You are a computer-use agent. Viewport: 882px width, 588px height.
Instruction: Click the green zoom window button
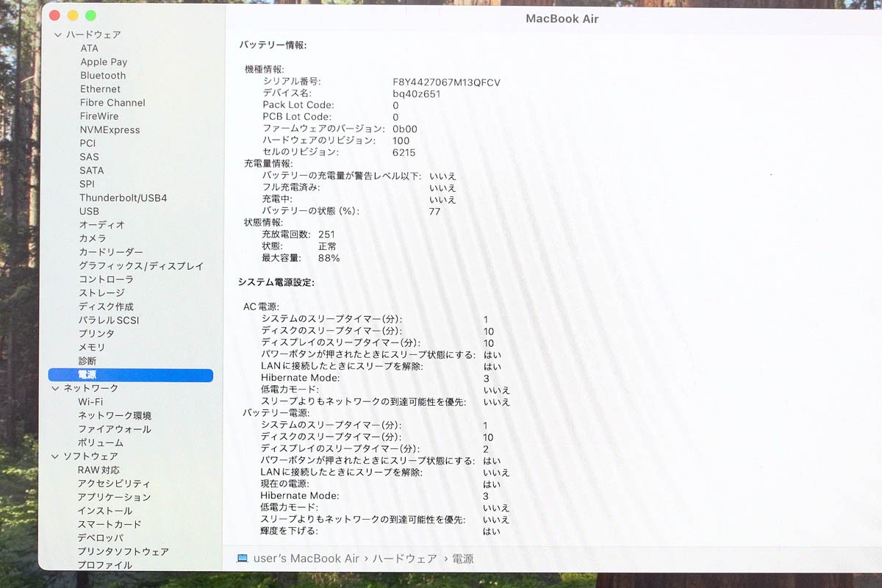(90, 15)
